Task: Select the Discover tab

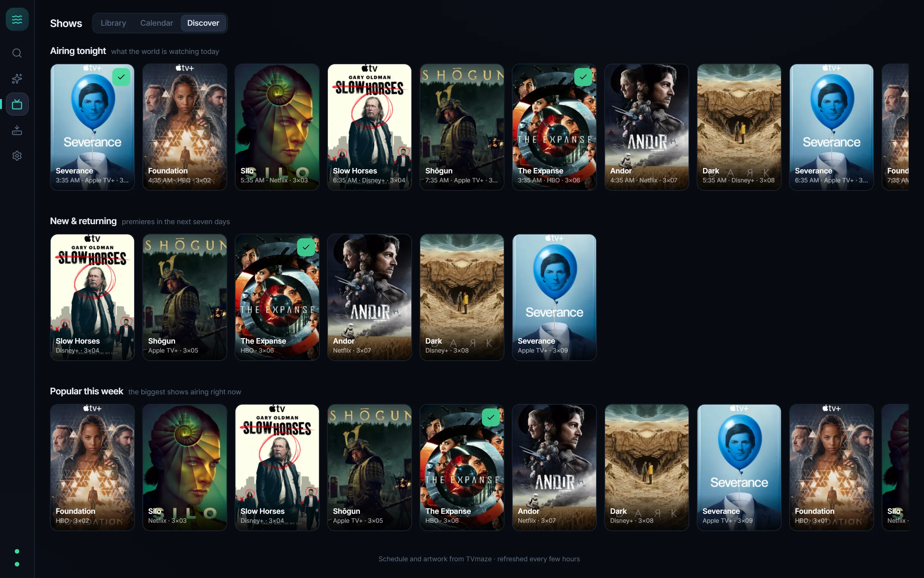Action: [203, 23]
